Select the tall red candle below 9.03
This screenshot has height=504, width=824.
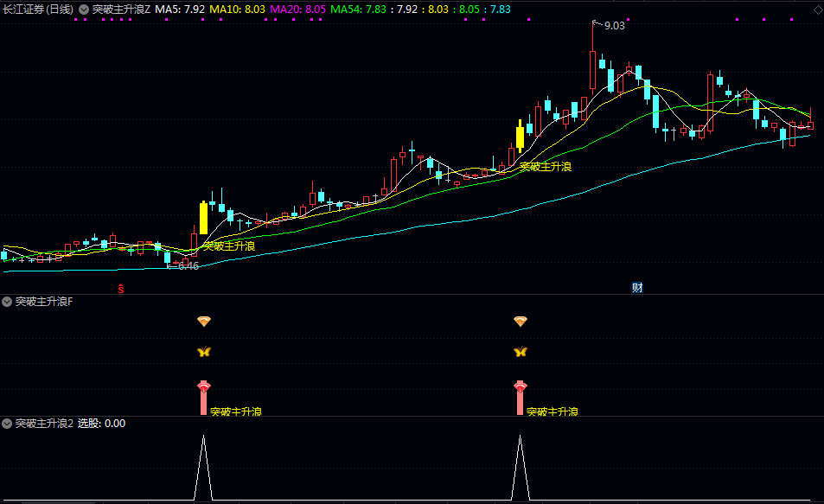coord(593,70)
